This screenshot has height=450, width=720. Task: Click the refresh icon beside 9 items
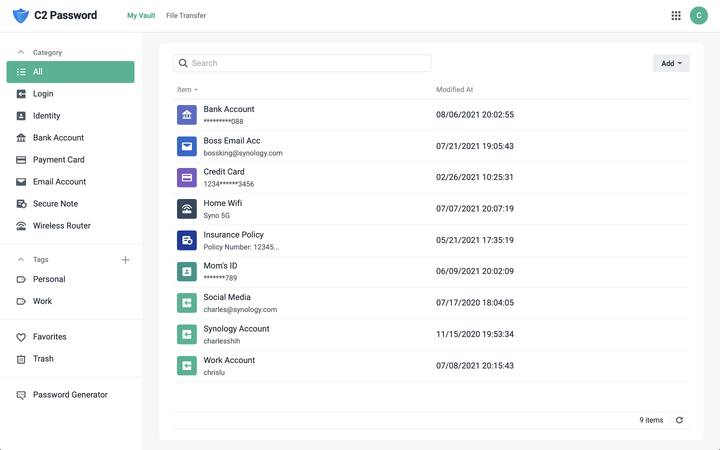pyautogui.click(x=680, y=420)
